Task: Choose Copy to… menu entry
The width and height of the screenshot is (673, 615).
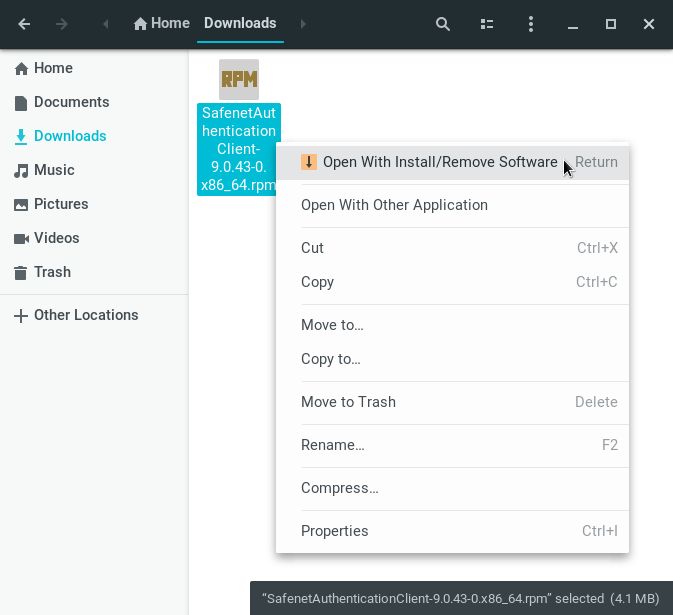Action: tap(452, 359)
